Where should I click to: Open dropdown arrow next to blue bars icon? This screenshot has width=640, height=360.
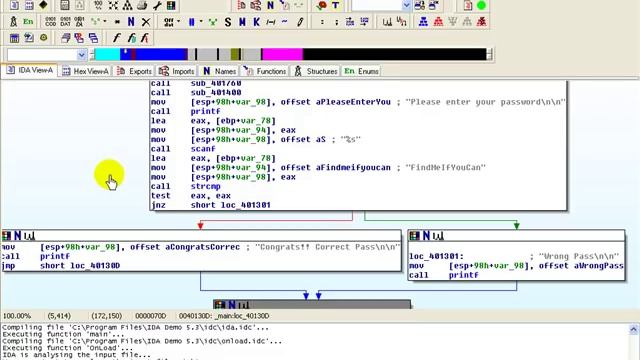[201, 22]
